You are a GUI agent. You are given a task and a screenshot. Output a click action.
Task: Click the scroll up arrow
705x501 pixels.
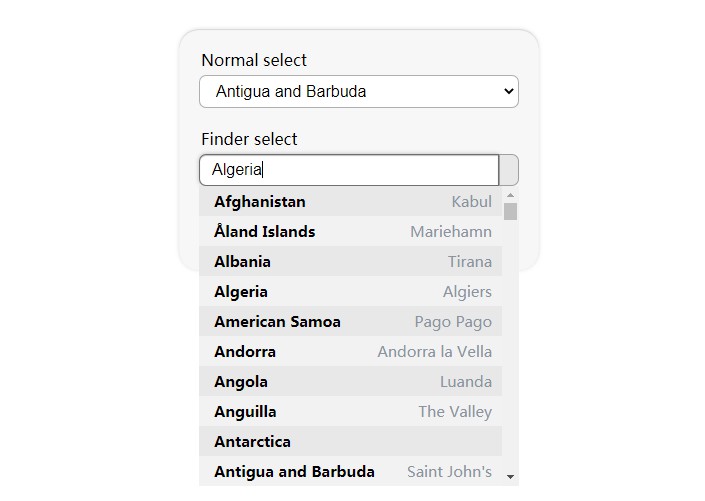tap(510, 195)
